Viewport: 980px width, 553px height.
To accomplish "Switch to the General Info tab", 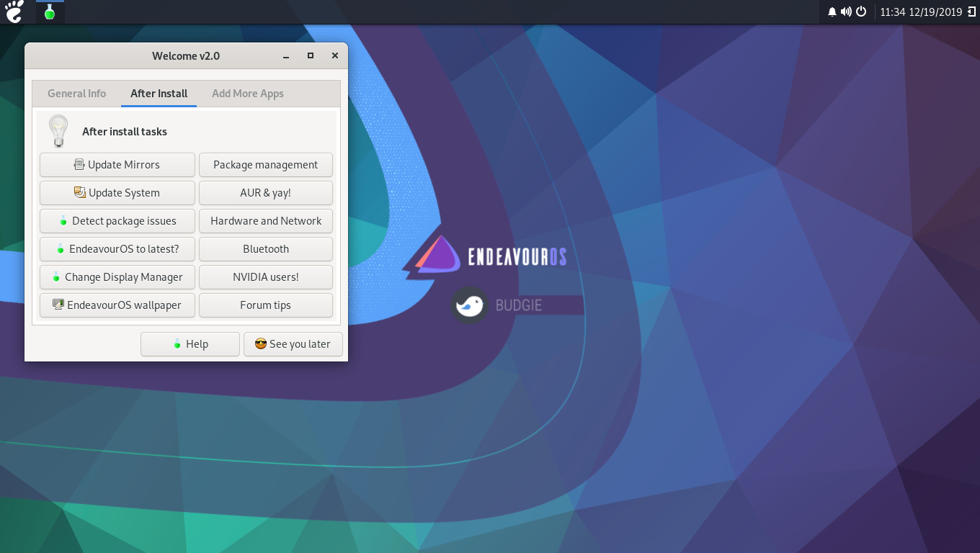I will (76, 94).
